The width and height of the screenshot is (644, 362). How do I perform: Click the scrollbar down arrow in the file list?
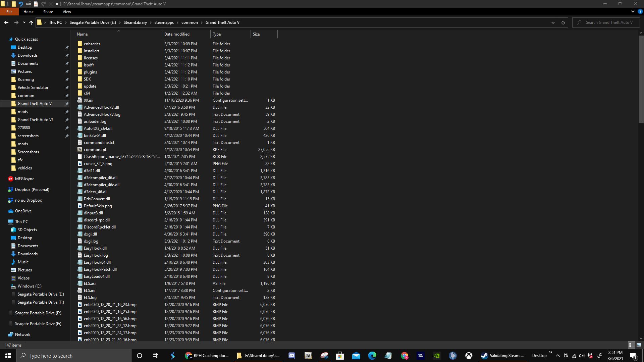[x=641, y=339]
